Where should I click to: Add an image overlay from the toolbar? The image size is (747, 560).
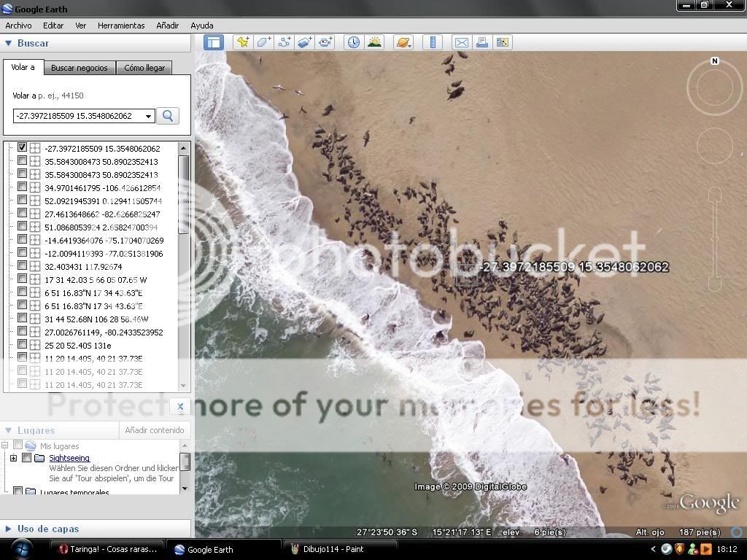point(305,42)
